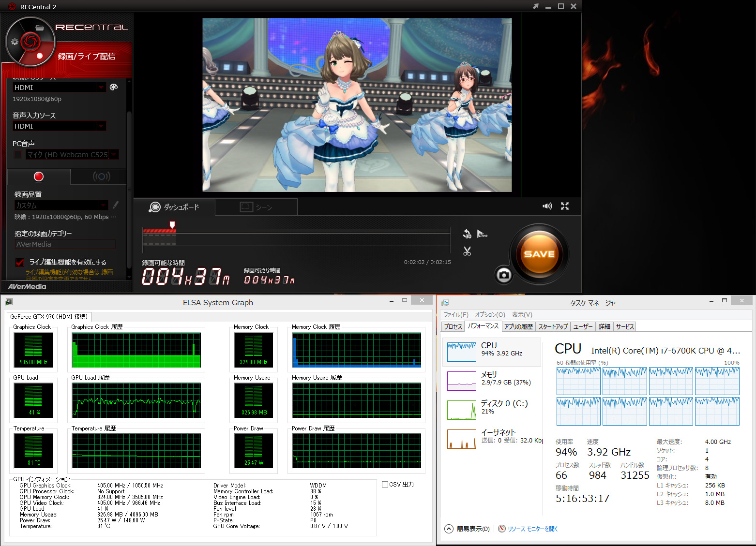756x546 pixels.
Task: Select イーサネット in the performance sidebar
Action: 492,439
